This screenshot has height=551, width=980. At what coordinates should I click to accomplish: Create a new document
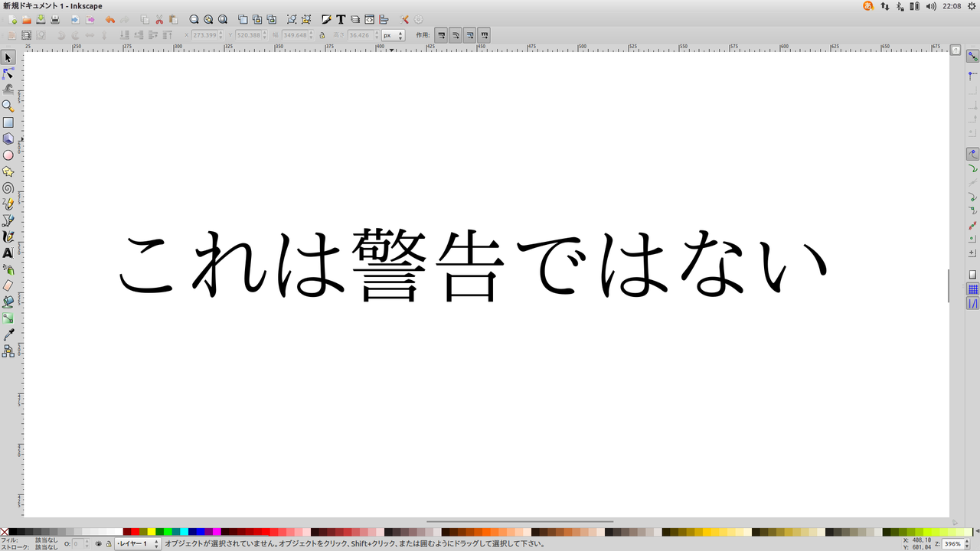pos(12,19)
